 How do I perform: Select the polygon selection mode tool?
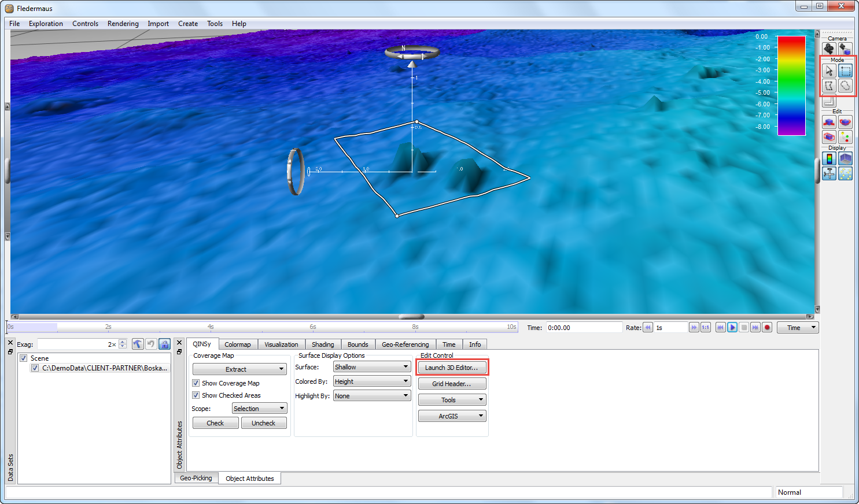tap(829, 86)
